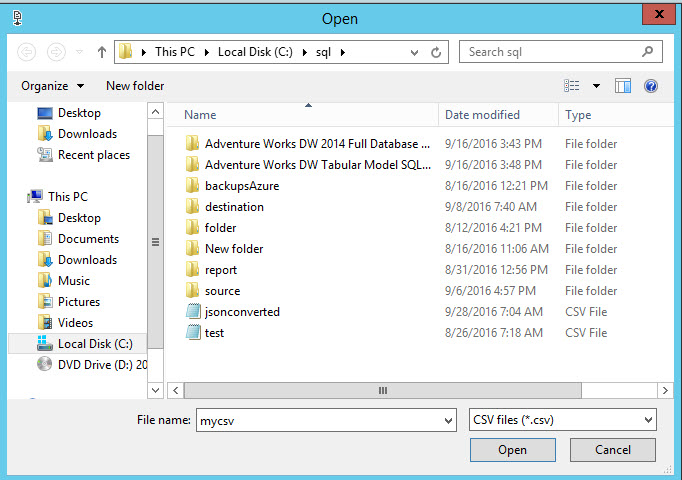Click the search magnifier icon
The image size is (682, 480).
tap(647, 52)
